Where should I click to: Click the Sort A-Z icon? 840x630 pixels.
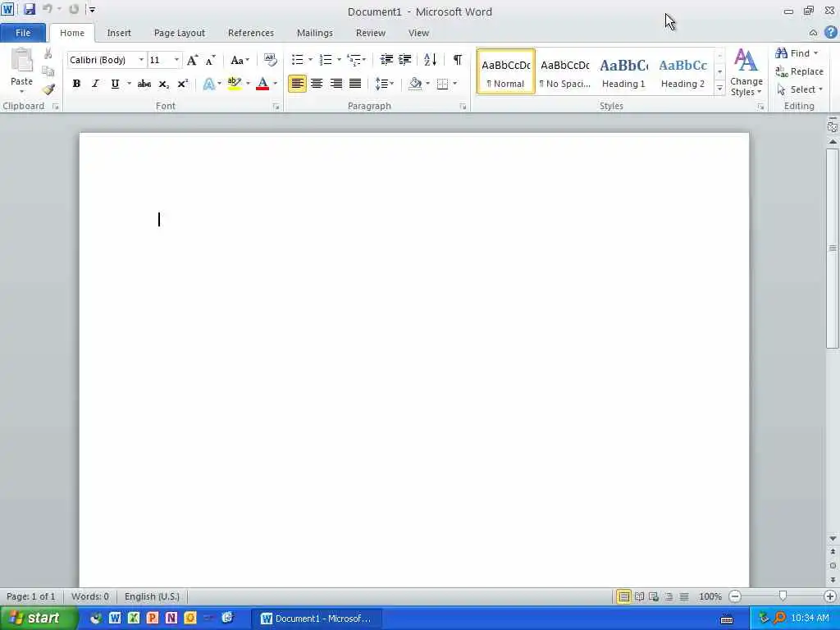click(430, 59)
